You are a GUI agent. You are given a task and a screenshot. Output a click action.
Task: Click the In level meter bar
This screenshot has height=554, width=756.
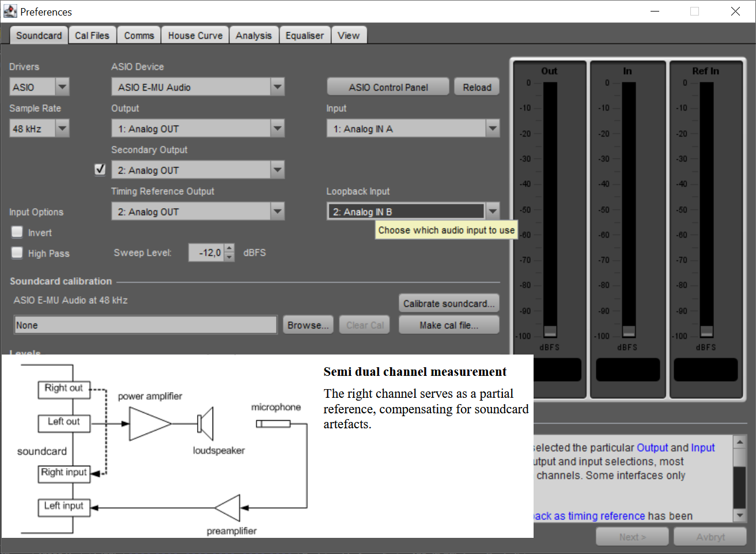coord(629,209)
